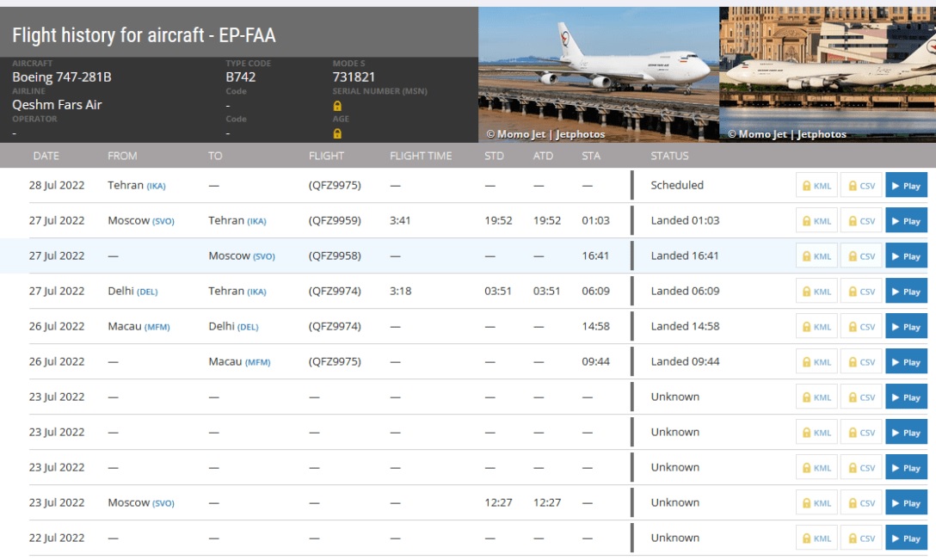Image resolution: width=936 pixels, height=560 pixels.
Task: Click the FLIGHT TIME column header
Action: tap(421, 156)
